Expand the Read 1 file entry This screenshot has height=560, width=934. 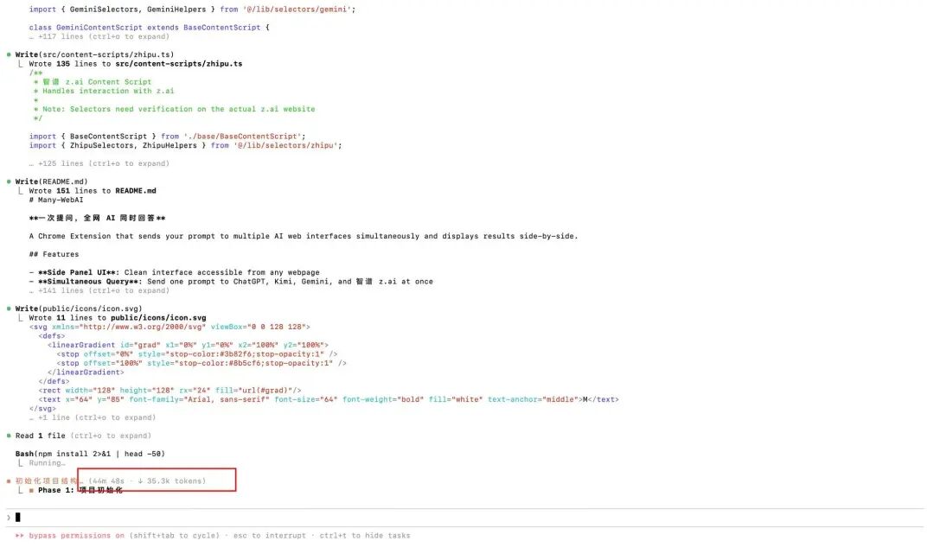tap(83, 436)
